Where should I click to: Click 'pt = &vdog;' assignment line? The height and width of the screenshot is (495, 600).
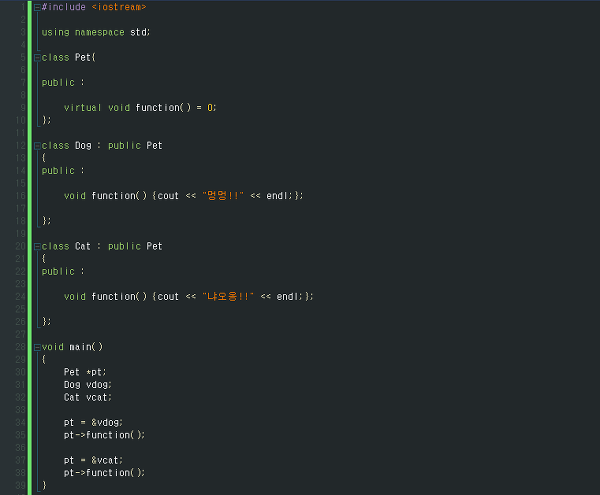click(x=93, y=422)
